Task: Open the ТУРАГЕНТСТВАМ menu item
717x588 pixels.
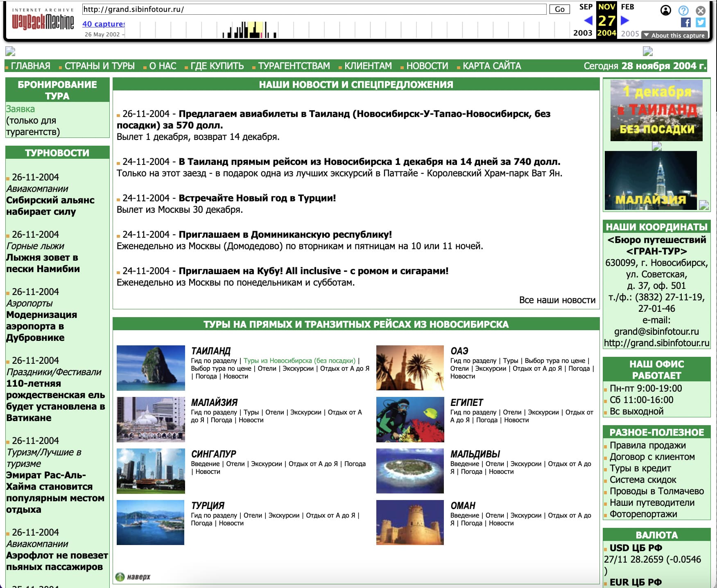Action: click(x=294, y=66)
